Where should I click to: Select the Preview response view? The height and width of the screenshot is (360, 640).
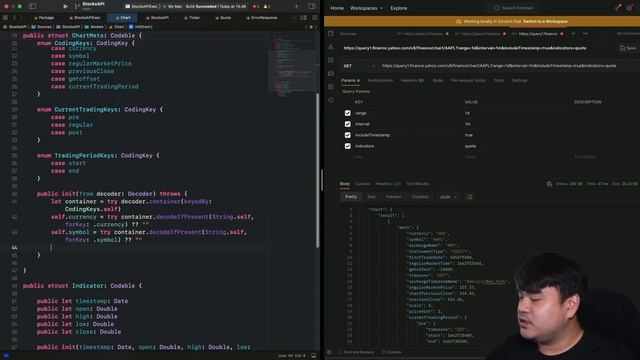tap(393, 197)
